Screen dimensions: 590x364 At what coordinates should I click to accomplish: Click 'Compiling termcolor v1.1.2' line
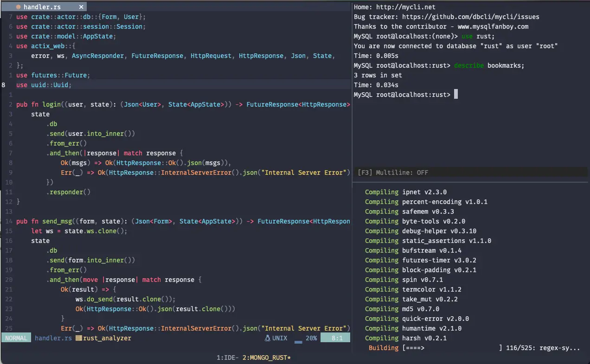413,289
